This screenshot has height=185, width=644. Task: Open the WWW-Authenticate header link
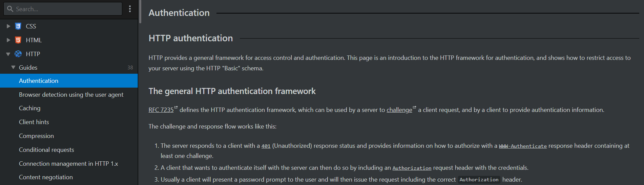[523, 146]
